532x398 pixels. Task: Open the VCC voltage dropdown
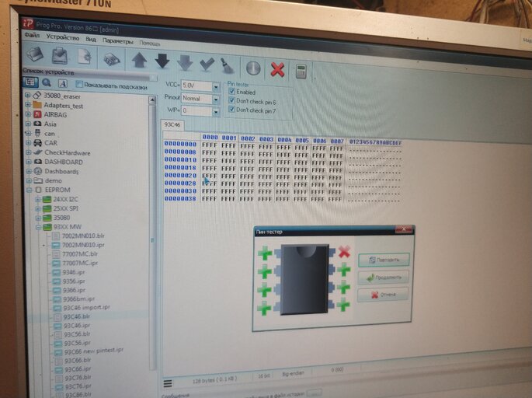(x=215, y=87)
